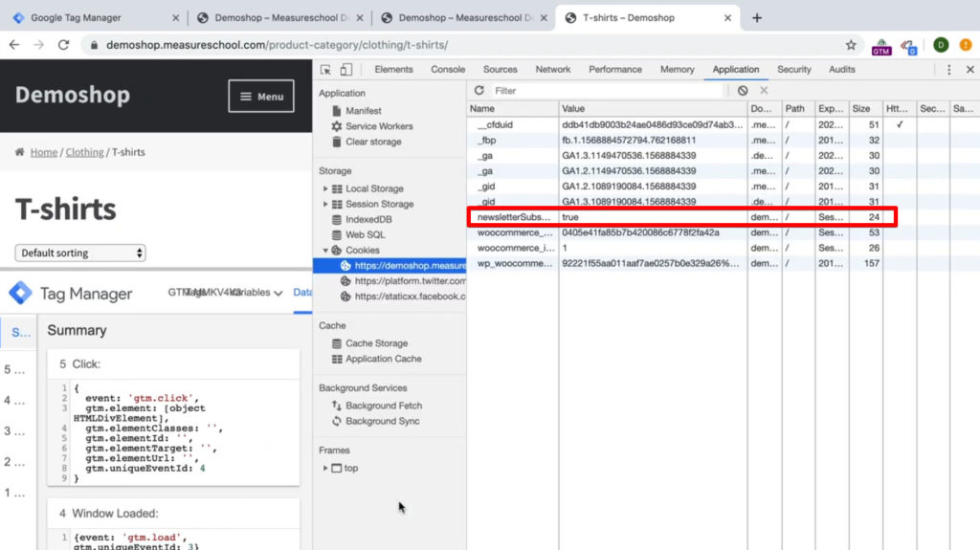This screenshot has width=980, height=550.
Task: Click the Home breadcrumb house icon
Action: 20,152
